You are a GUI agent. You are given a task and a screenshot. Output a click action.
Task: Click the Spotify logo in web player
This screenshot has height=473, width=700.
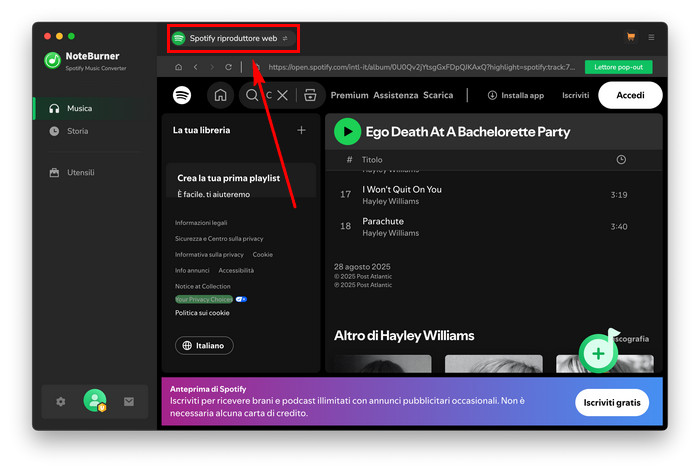coord(182,95)
